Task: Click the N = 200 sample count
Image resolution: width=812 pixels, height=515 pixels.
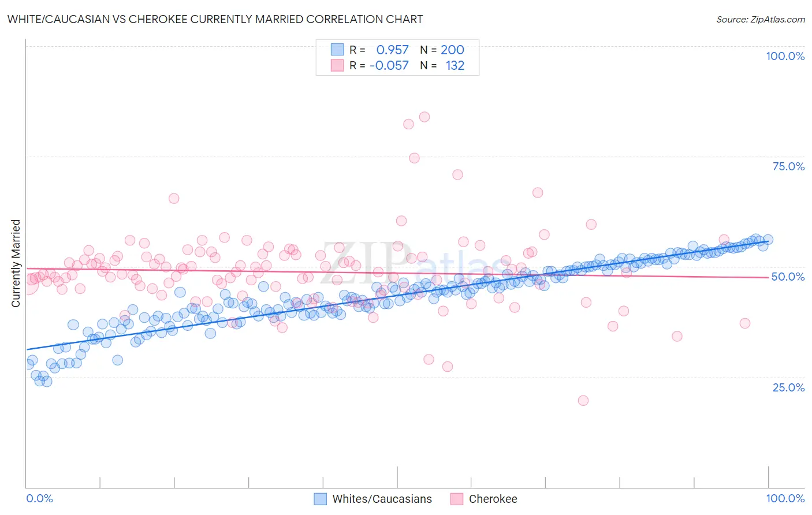Action: tap(442, 50)
